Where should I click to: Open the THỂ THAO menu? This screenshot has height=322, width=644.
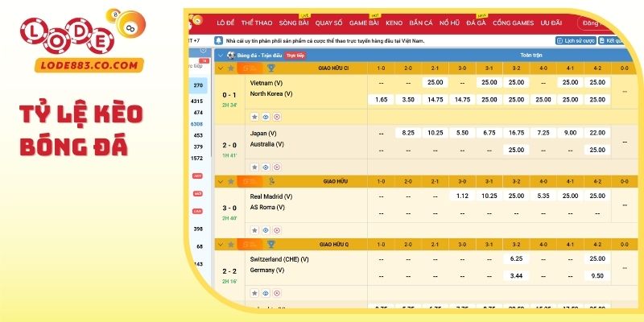(x=257, y=23)
